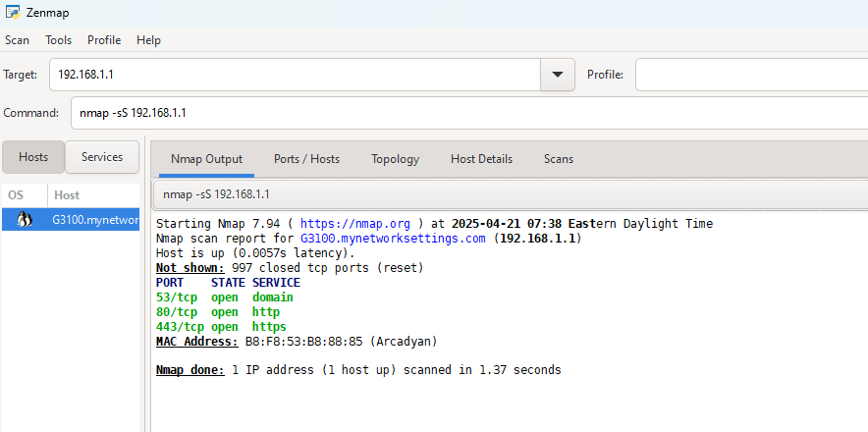Select the Hosts toggle button
868x432 pixels.
[x=33, y=157]
